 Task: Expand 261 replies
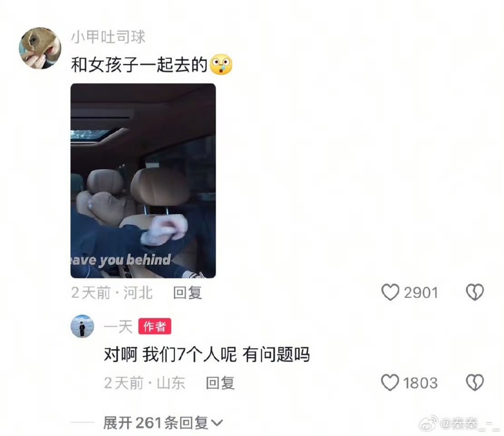pos(163,422)
